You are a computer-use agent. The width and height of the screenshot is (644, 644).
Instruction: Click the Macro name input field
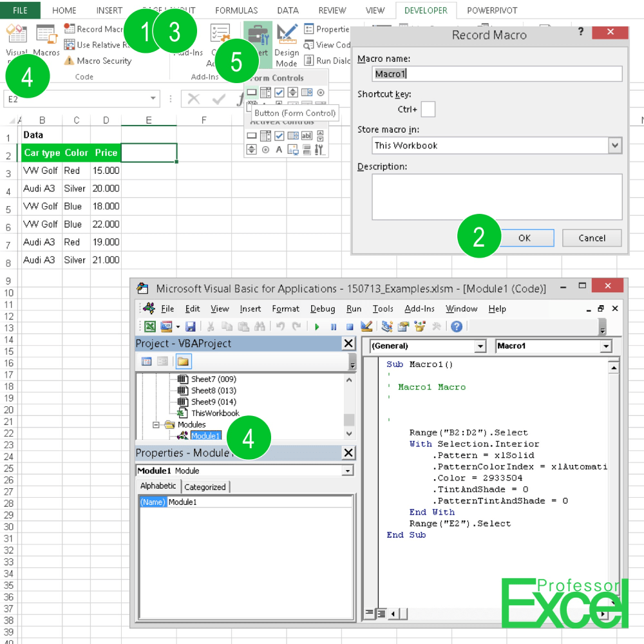497,74
